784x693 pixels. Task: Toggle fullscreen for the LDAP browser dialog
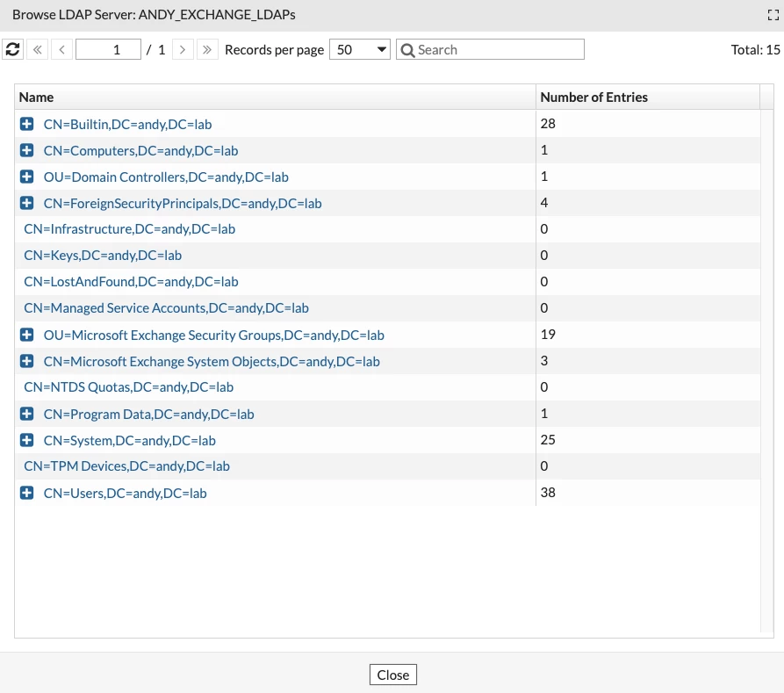pos(773,15)
